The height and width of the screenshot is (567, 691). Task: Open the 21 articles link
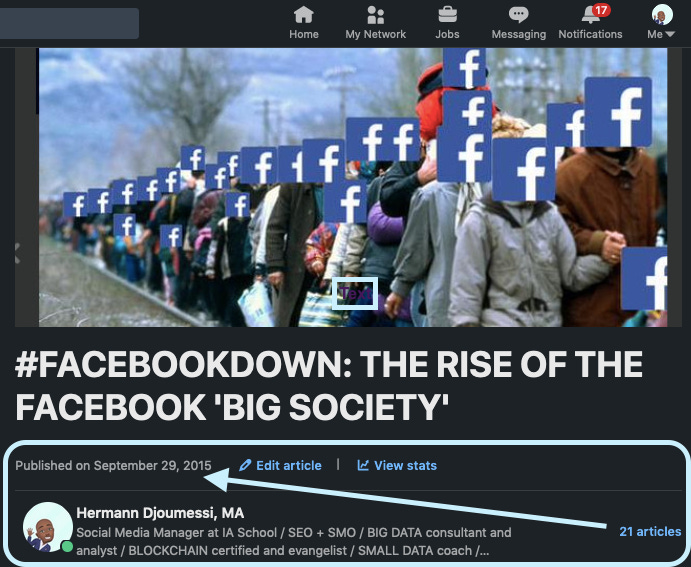pos(650,532)
